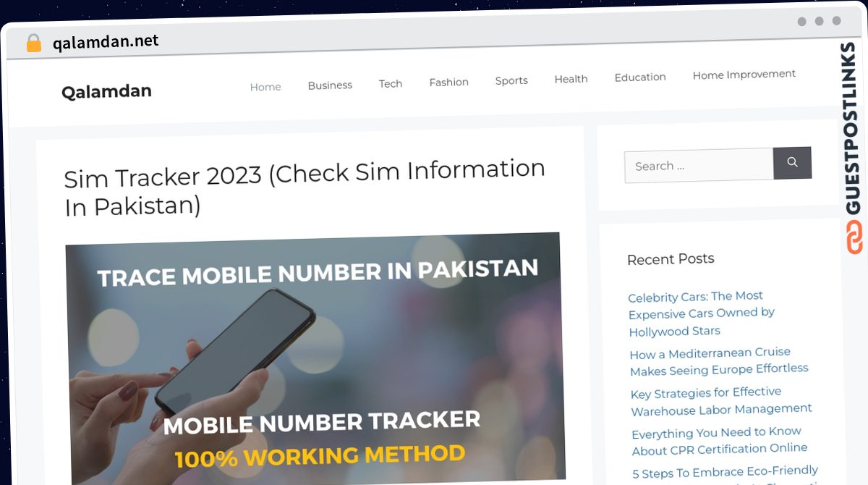Click the magnifying glass search button

click(792, 163)
